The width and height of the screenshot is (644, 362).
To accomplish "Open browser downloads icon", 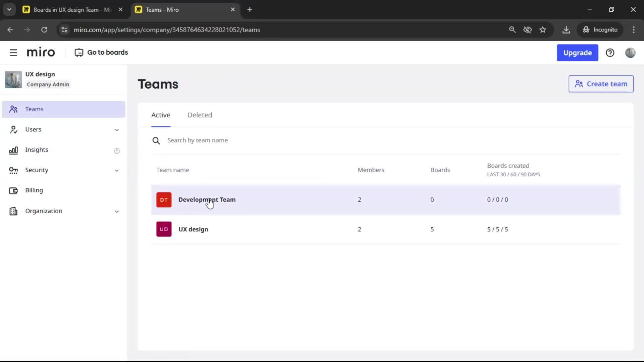I will tap(566, 30).
